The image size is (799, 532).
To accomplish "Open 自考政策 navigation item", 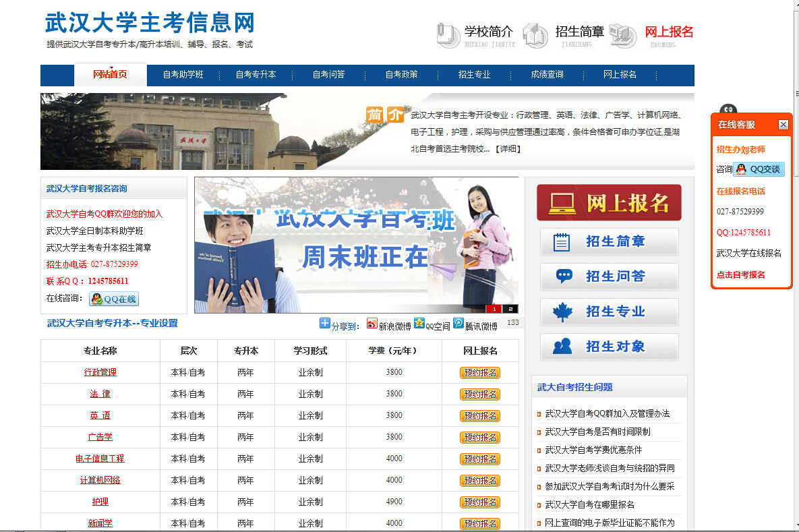I will tap(402, 75).
